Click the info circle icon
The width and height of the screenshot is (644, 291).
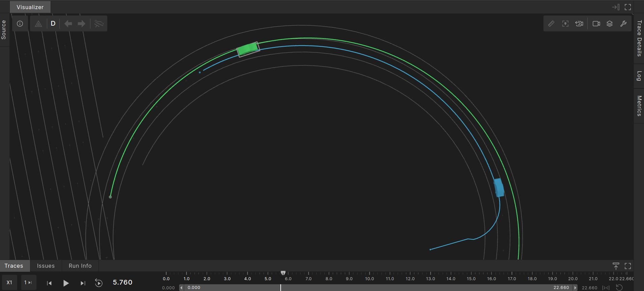(20, 24)
